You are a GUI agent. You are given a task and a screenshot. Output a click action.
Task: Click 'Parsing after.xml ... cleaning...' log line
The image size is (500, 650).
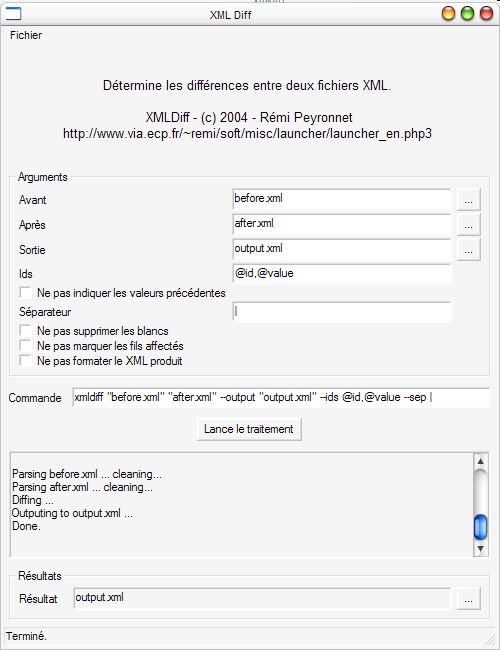tap(82, 487)
